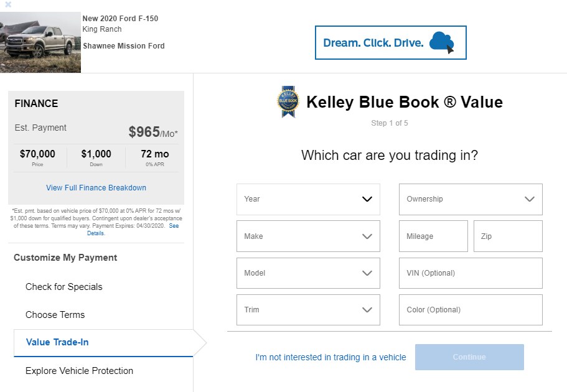Open the Year dropdown

pyautogui.click(x=308, y=199)
